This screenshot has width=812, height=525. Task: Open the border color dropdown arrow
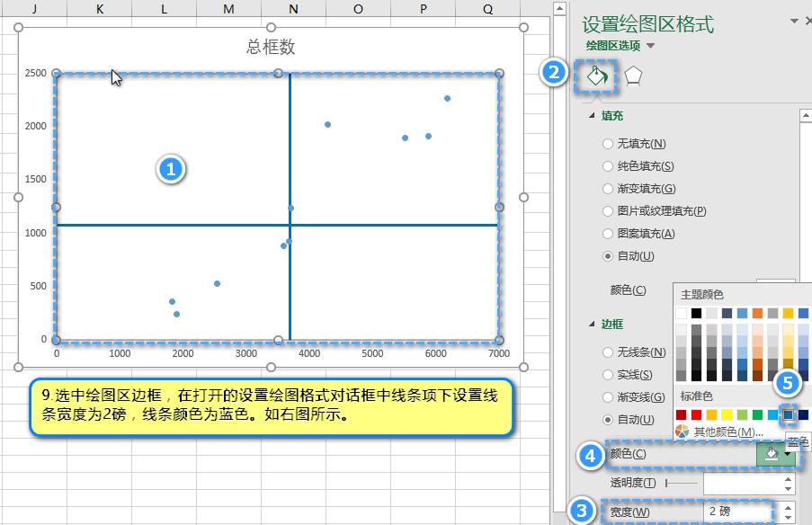click(x=789, y=455)
